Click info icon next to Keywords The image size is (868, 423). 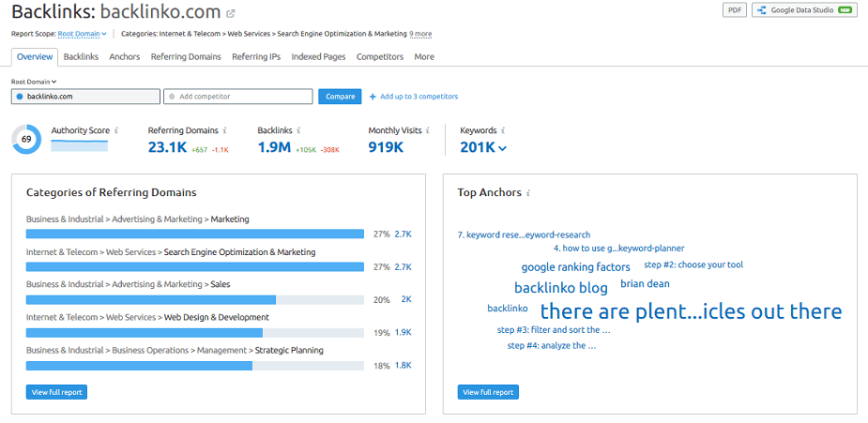tap(503, 131)
